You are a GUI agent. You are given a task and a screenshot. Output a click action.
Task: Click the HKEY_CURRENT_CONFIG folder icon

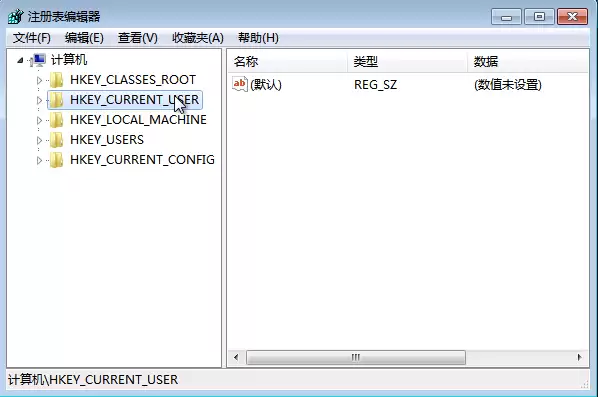click(57, 160)
